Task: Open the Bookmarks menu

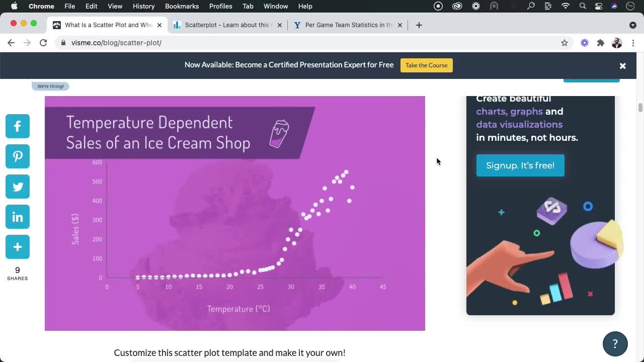Action: [x=182, y=6]
